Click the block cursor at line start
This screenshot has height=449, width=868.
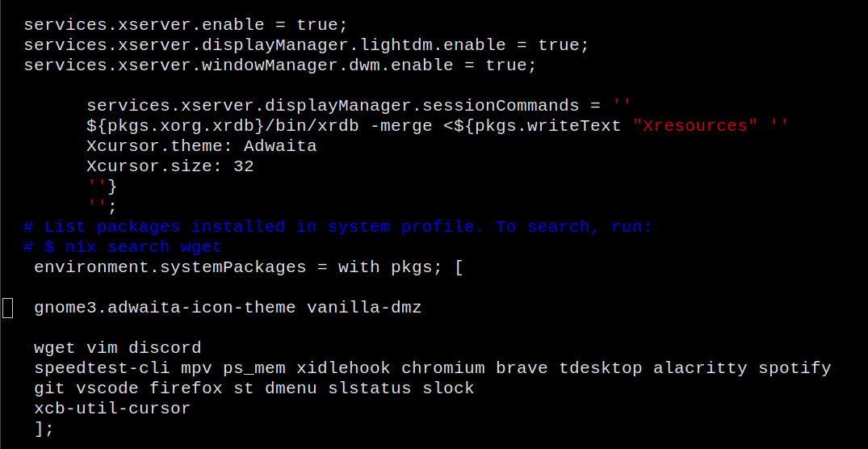pos(8,308)
